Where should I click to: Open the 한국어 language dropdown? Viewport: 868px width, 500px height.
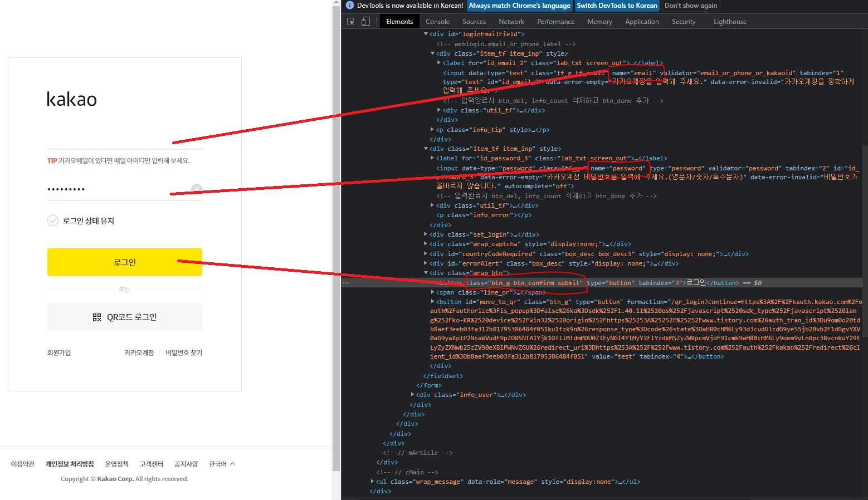pyautogui.click(x=222, y=464)
